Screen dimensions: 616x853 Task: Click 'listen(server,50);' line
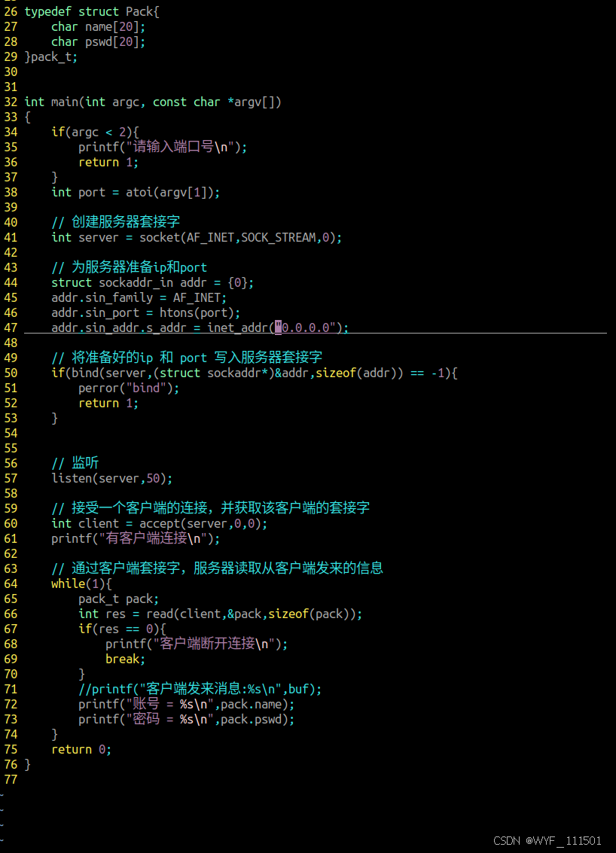point(111,479)
